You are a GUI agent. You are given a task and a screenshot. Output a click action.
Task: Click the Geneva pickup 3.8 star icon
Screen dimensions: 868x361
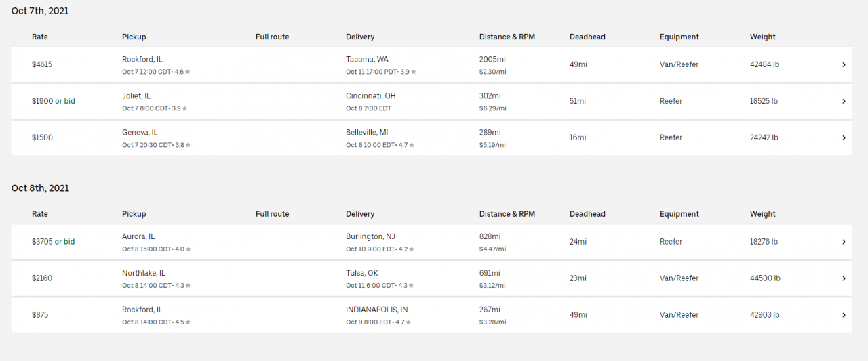[x=188, y=145]
